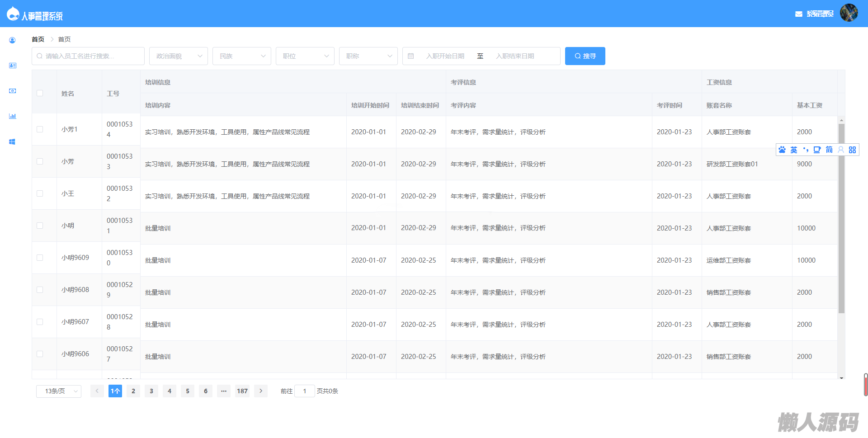The width and height of the screenshot is (868, 438).
Task: Click the blue 搜寻 search button
Action: 585,56
